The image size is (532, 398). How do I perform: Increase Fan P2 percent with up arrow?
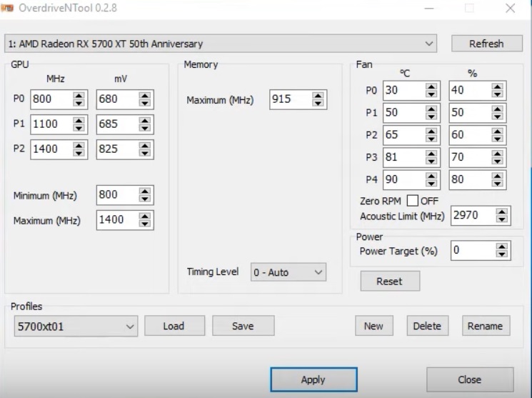pos(498,131)
